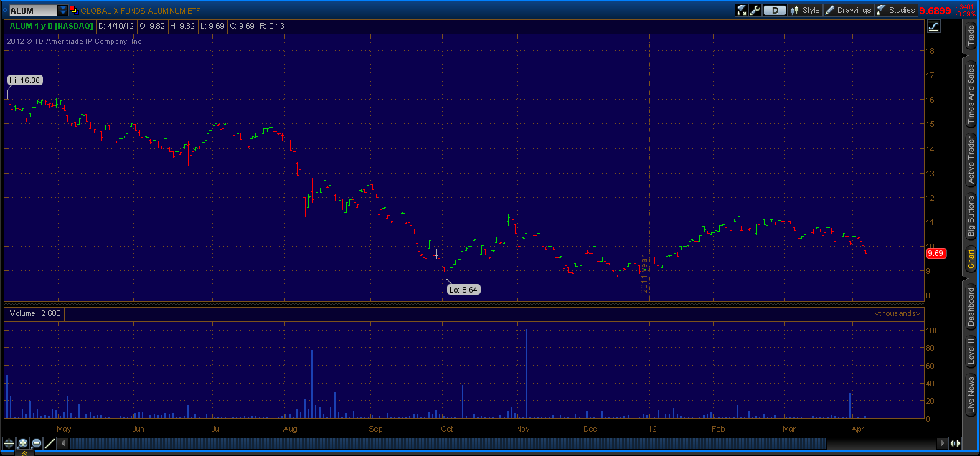This screenshot has width=980, height=456.
Task: Click the Studies beaker icon
Action: tap(879, 10)
